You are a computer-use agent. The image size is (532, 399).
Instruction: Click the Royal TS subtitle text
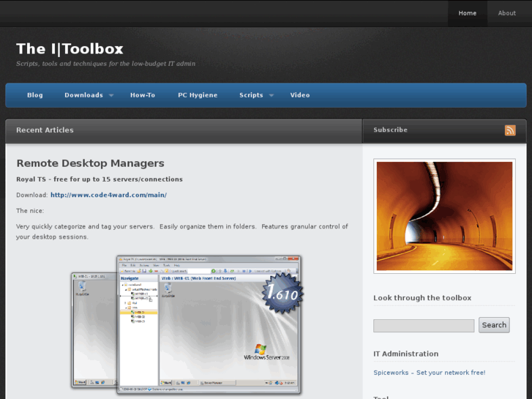tap(100, 179)
